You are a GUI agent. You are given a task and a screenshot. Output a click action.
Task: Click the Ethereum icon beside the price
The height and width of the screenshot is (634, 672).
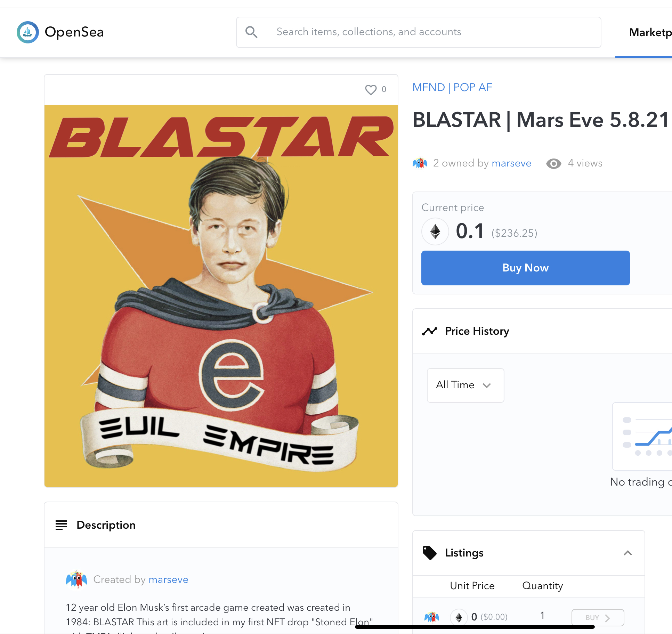coord(435,231)
